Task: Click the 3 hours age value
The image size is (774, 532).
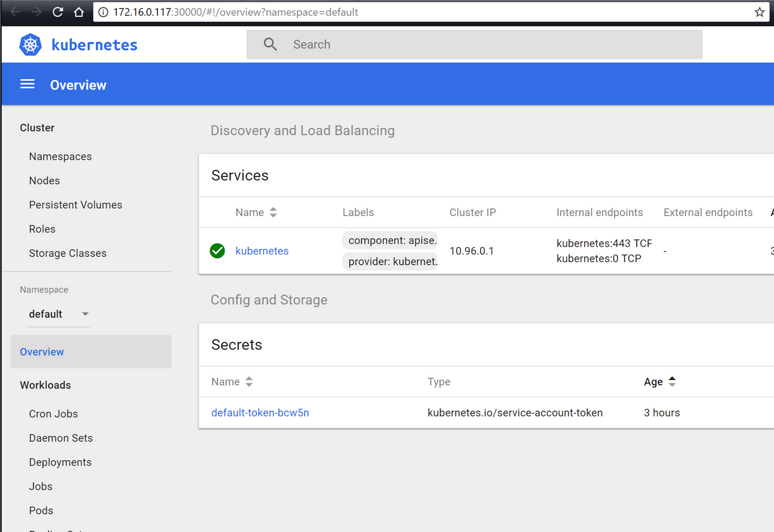Action: coord(662,413)
